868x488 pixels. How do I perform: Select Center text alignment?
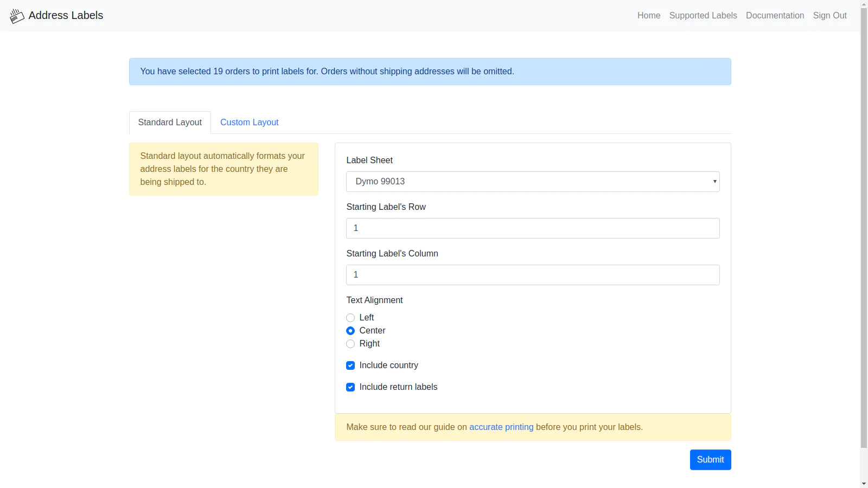click(x=350, y=331)
